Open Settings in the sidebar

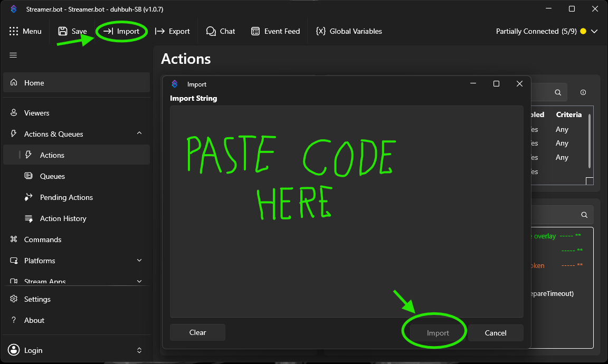point(77,299)
